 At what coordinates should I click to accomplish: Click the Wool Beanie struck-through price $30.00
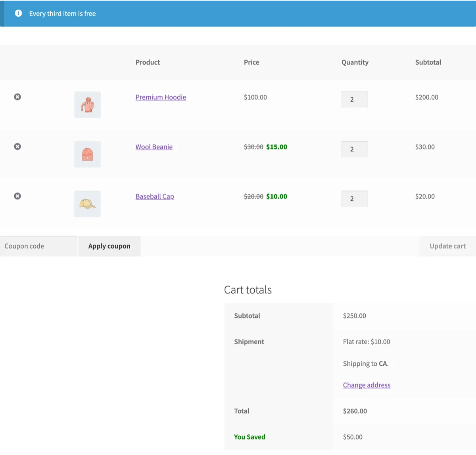[253, 147]
